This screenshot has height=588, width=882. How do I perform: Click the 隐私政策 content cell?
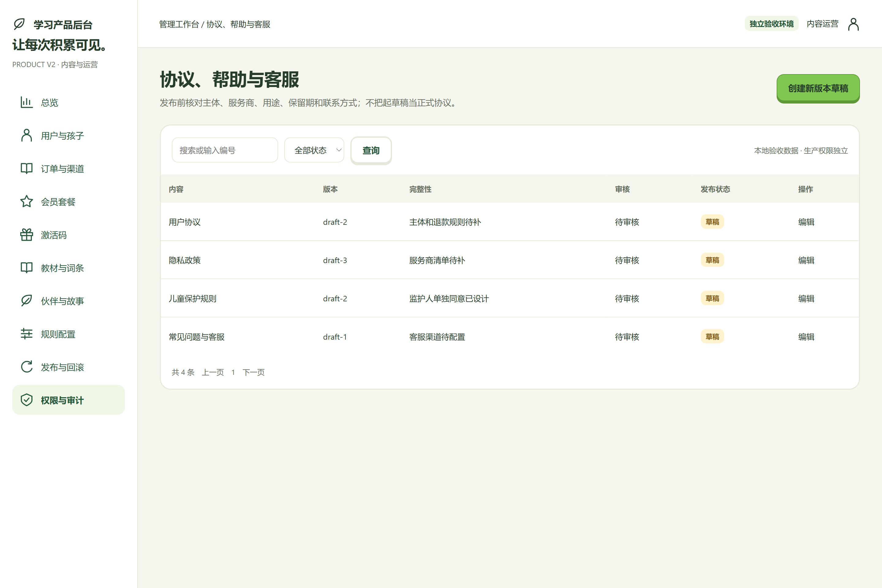click(x=184, y=260)
